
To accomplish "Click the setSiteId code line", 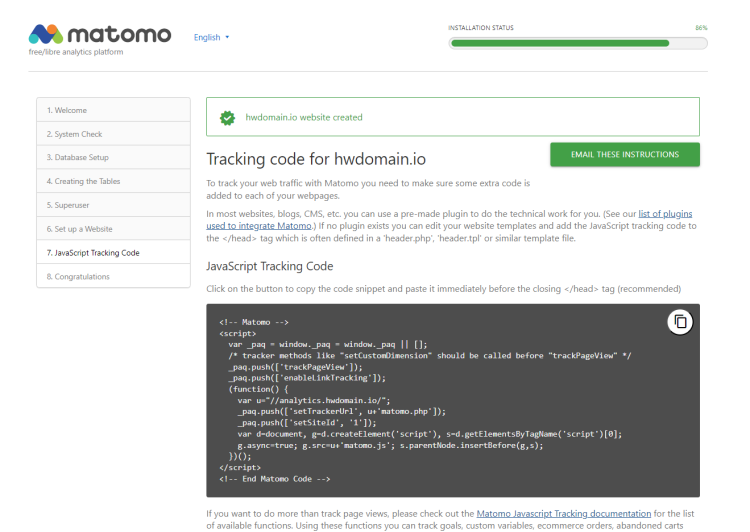I will (307, 423).
